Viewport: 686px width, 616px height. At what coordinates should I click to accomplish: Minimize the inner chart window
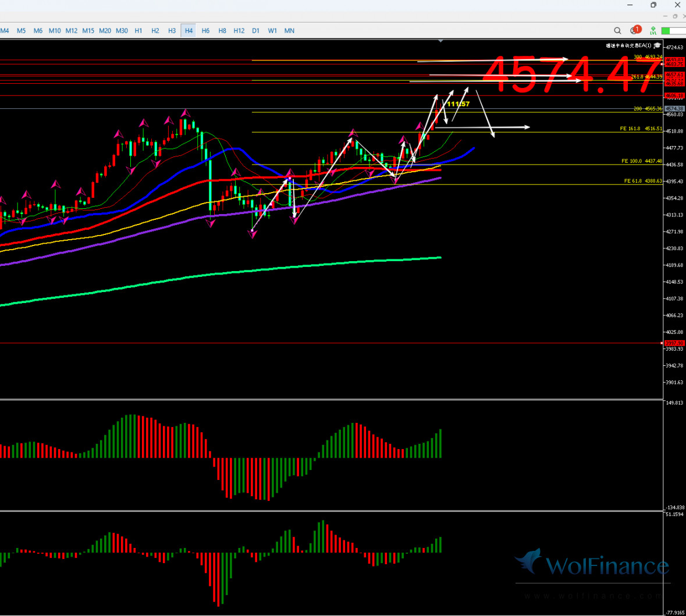click(665, 16)
